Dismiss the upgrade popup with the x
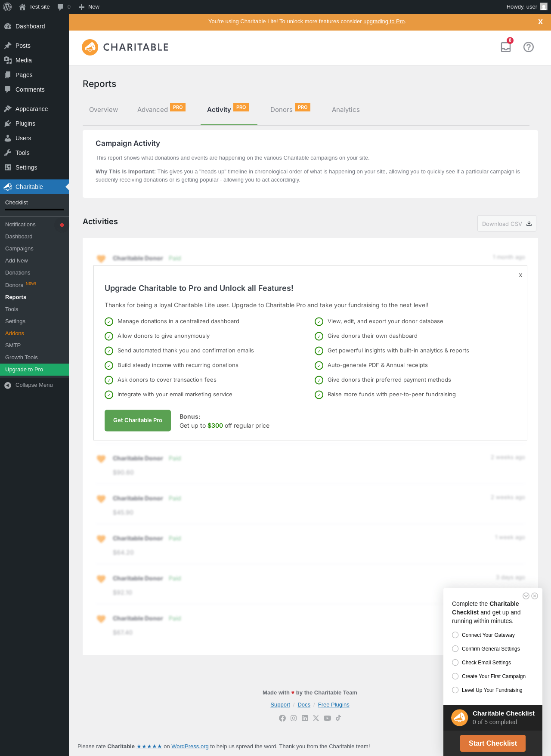 pyautogui.click(x=520, y=275)
